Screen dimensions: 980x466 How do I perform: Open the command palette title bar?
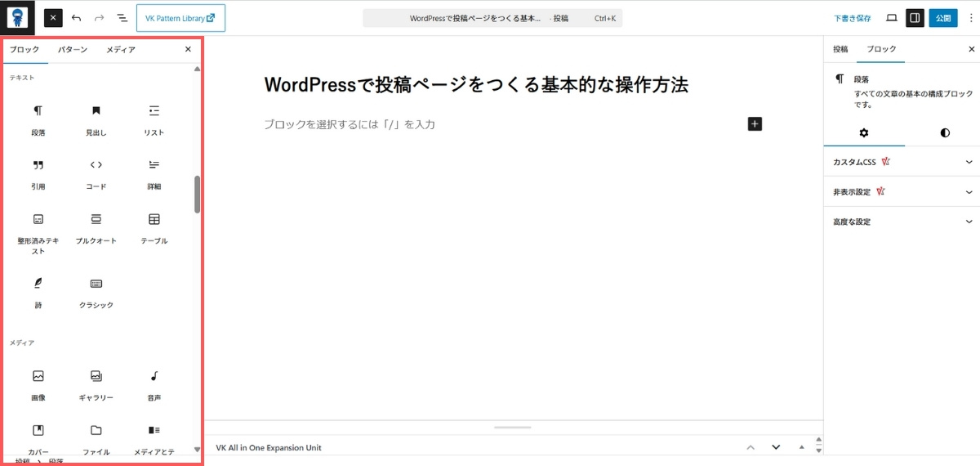[x=492, y=18]
